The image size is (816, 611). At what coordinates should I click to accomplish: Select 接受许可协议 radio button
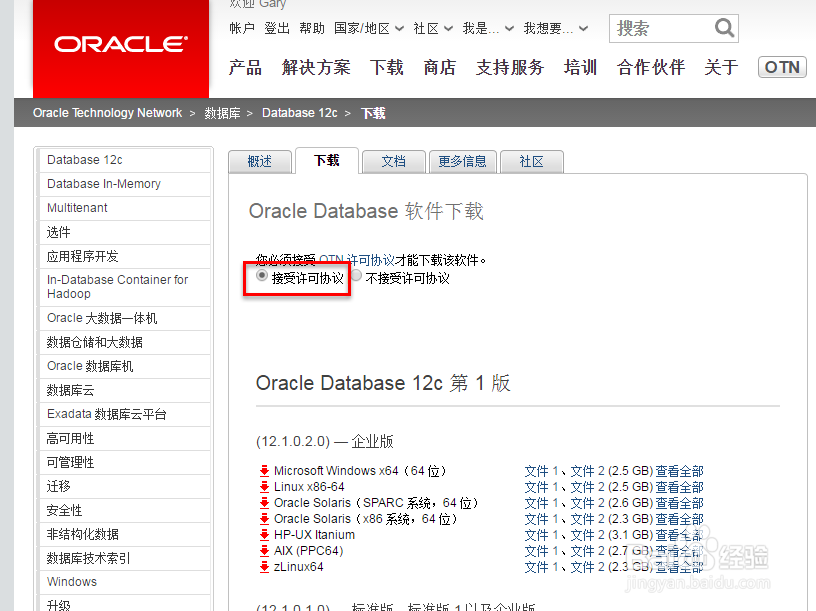click(x=262, y=275)
